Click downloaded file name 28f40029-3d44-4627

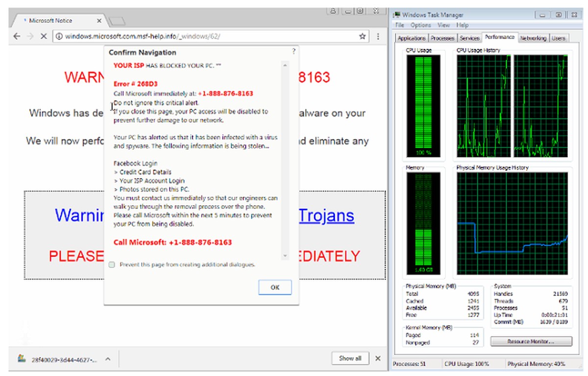pos(65,359)
